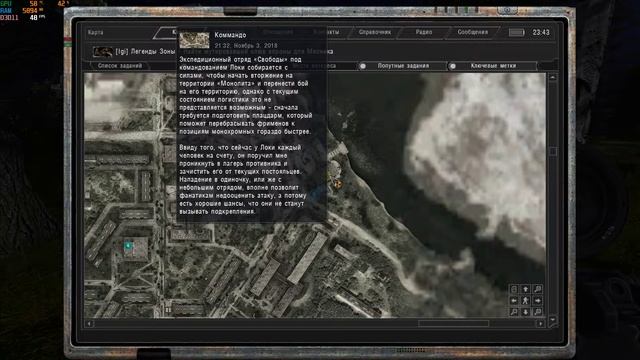
Task: Pan the map up with the arrow button
Action: [x=526, y=289]
